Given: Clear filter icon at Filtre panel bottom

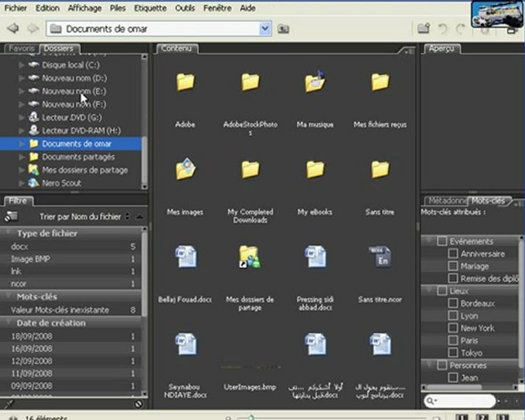Looking at the screenshot, I should pos(138,404).
